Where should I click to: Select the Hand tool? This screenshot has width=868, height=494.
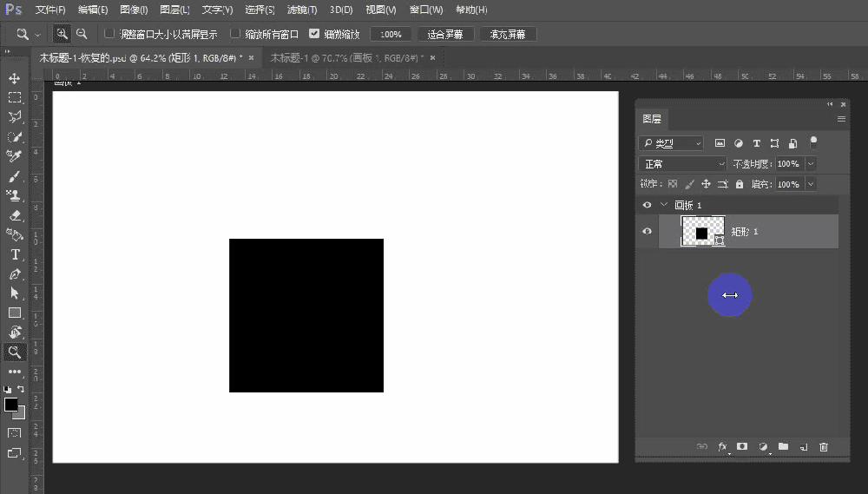[x=15, y=333]
